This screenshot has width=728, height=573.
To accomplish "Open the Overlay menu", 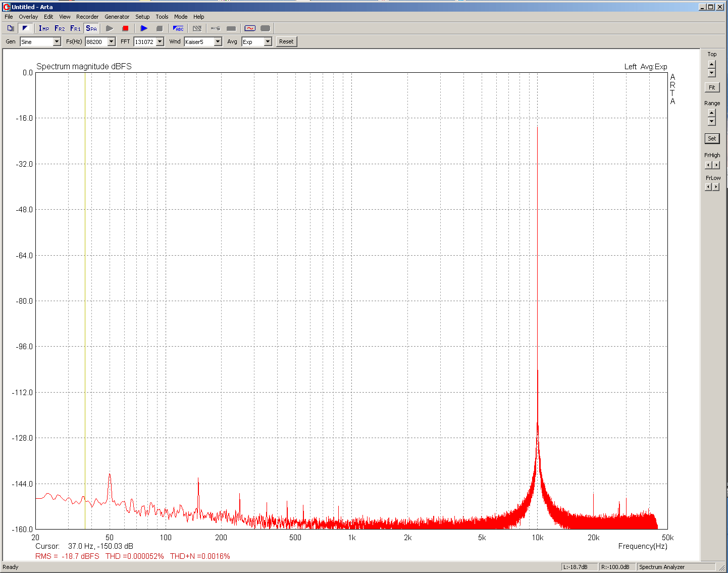I will tap(28, 17).
